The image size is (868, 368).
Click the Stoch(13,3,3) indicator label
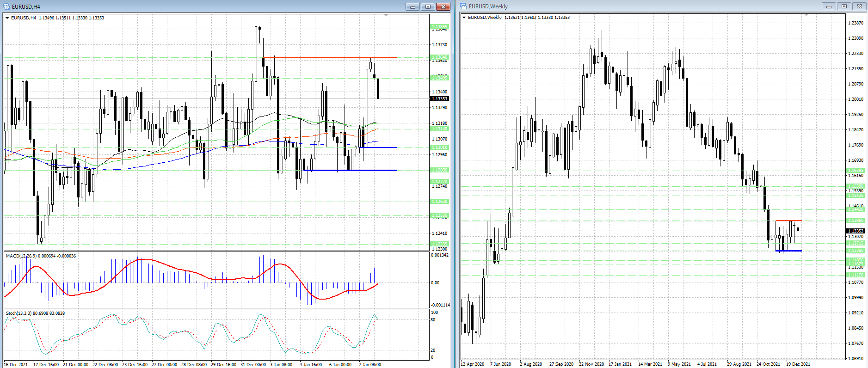(35, 313)
